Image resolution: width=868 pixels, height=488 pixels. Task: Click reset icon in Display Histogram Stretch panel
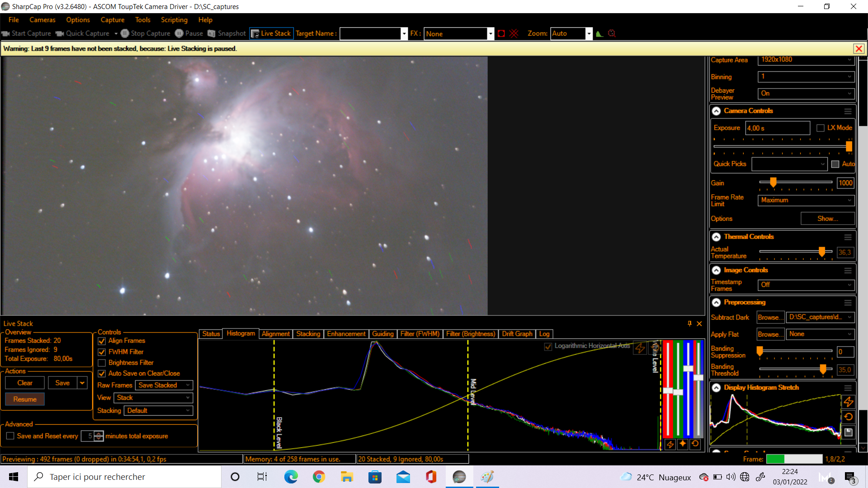pyautogui.click(x=849, y=417)
